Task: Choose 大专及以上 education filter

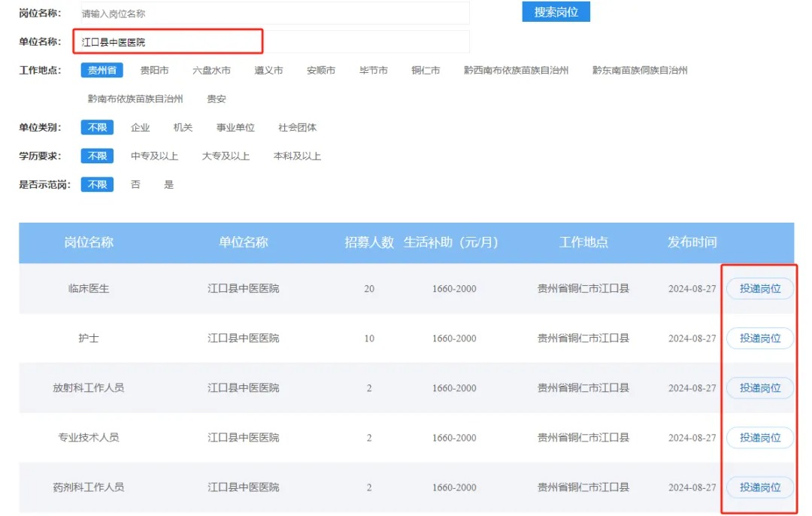Action: click(x=226, y=156)
